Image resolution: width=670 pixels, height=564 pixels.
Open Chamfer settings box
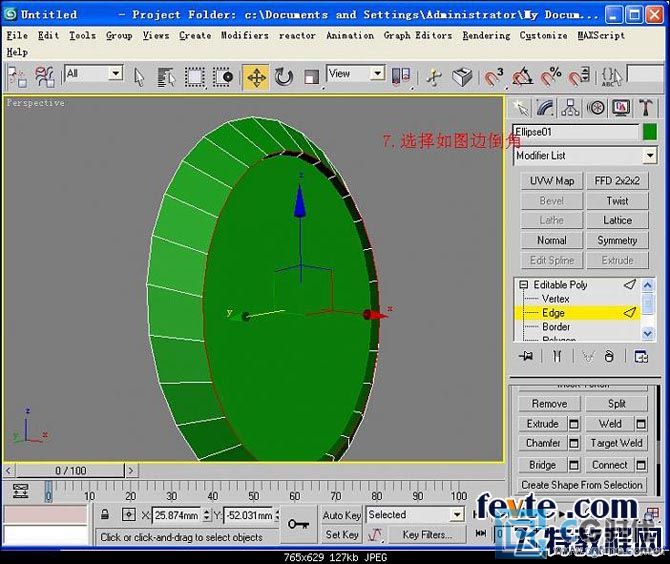pos(574,444)
